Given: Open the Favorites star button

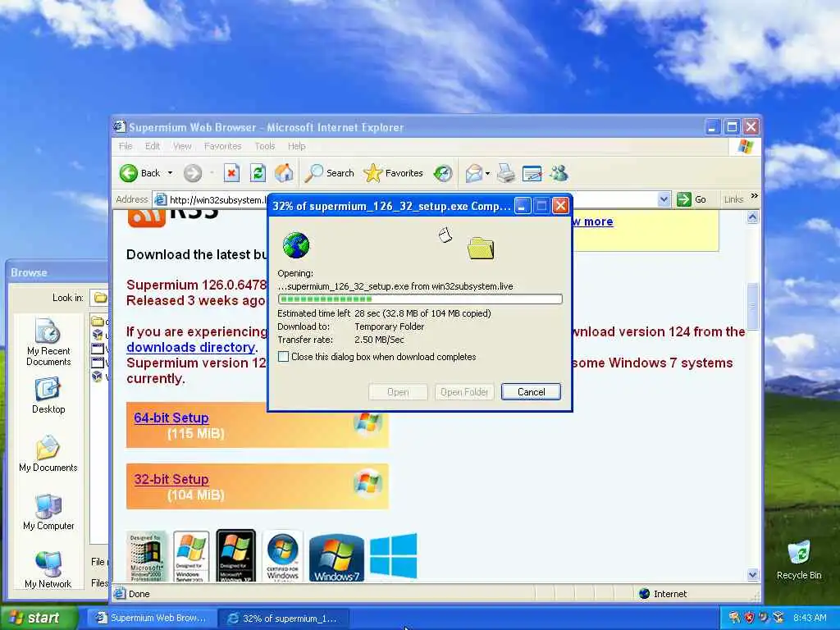Looking at the screenshot, I should coord(393,173).
